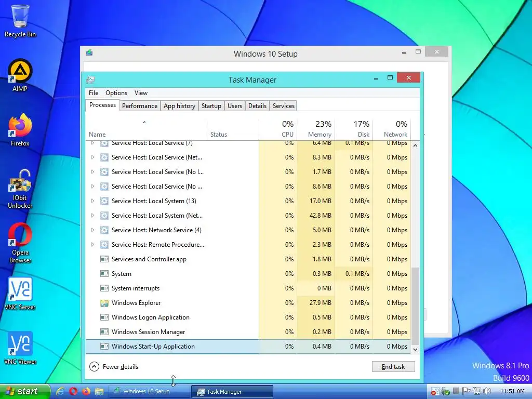
Task: Open the Firefox desktop shortcut
Action: (20, 129)
